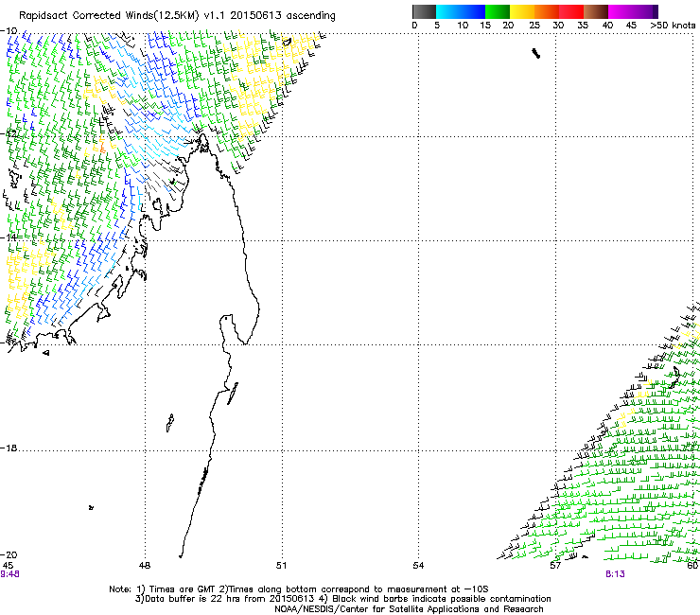Click the '-18' latitude axis label

pyautogui.click(x=9, y=448)
